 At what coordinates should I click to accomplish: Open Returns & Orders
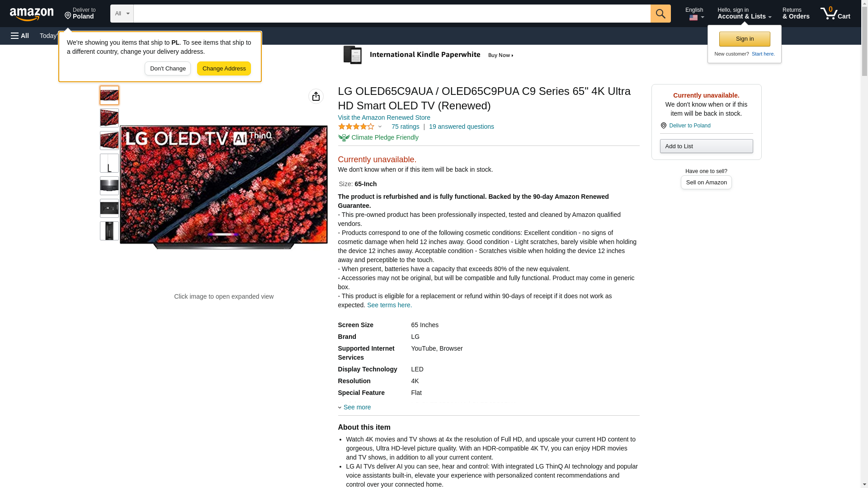796,14
